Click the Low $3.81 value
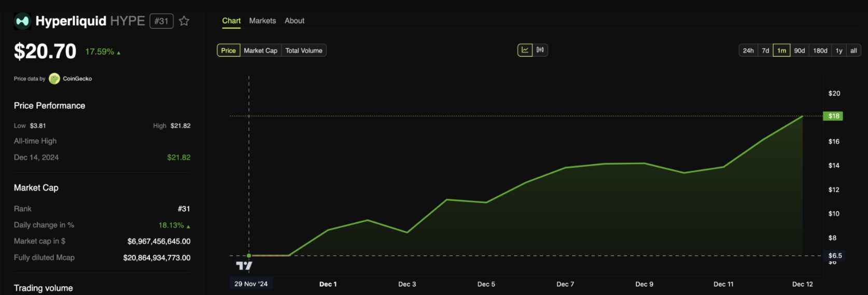868x295 pixels. click(38, 126)
